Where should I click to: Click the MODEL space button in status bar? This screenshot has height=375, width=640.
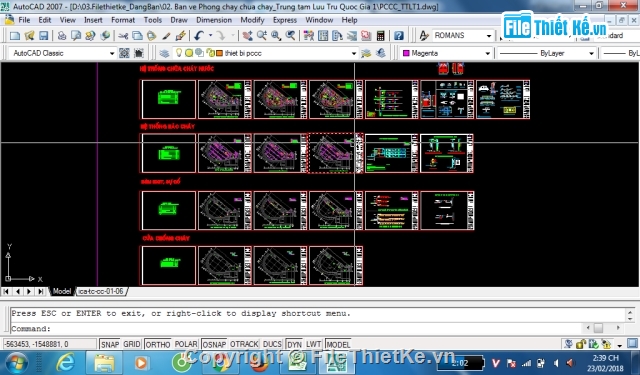point(338,344)
